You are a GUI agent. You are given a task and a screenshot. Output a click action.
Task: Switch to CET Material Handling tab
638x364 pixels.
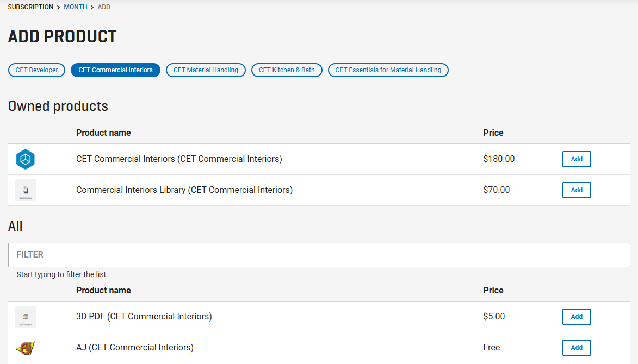[206, 70]
